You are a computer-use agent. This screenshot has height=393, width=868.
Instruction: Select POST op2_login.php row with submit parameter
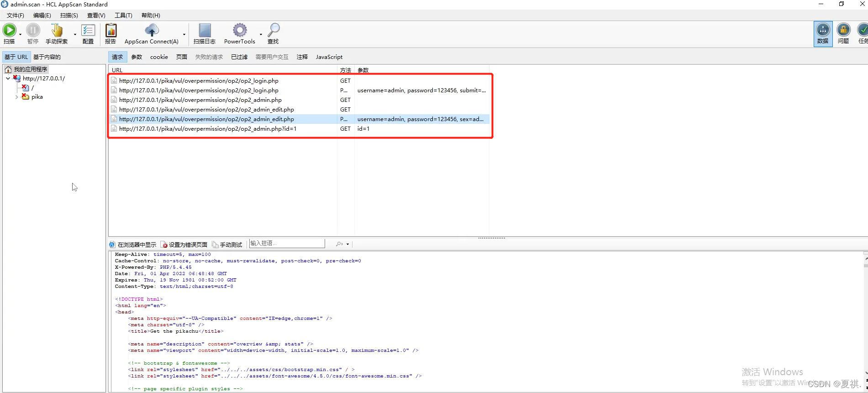click(x=300, y=90)
